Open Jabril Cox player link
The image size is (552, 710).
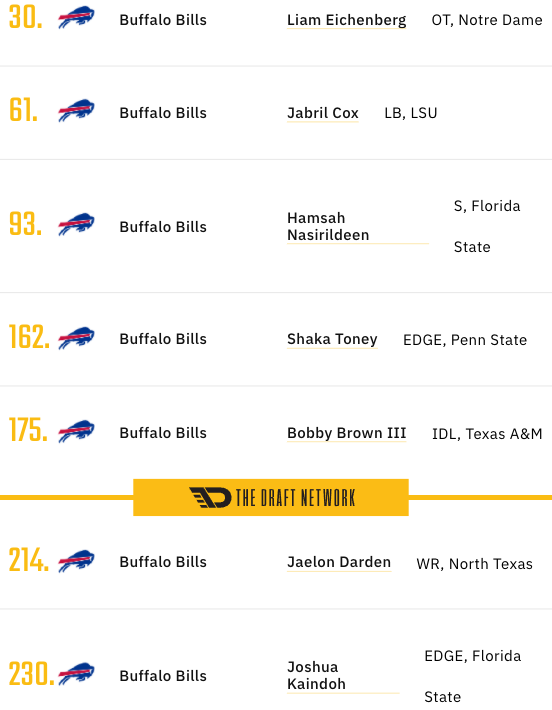323,113
